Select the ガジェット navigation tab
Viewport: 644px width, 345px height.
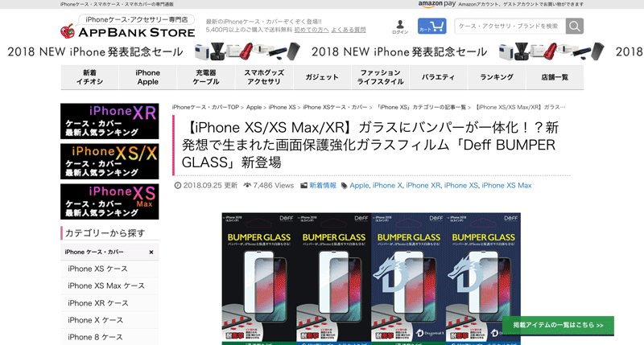click(x=322, y=77)
